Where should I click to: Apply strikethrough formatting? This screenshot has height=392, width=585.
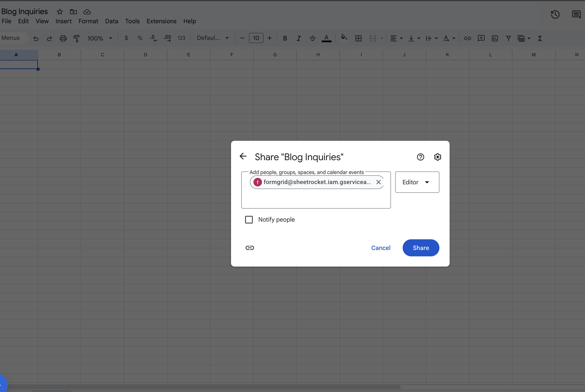(x=313, y=38)
